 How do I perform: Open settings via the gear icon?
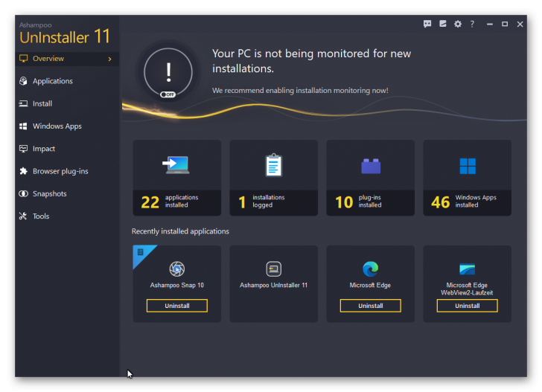click(458, 24)
